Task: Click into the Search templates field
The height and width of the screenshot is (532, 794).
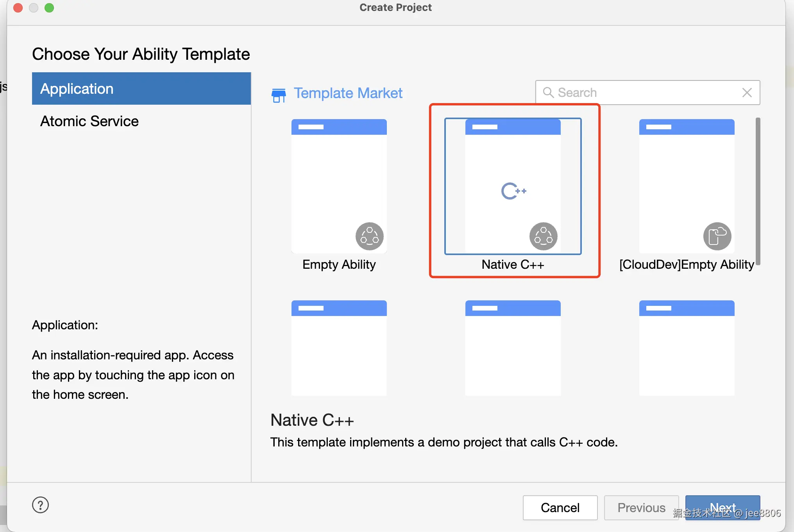Action: click(x=645, y=93)
